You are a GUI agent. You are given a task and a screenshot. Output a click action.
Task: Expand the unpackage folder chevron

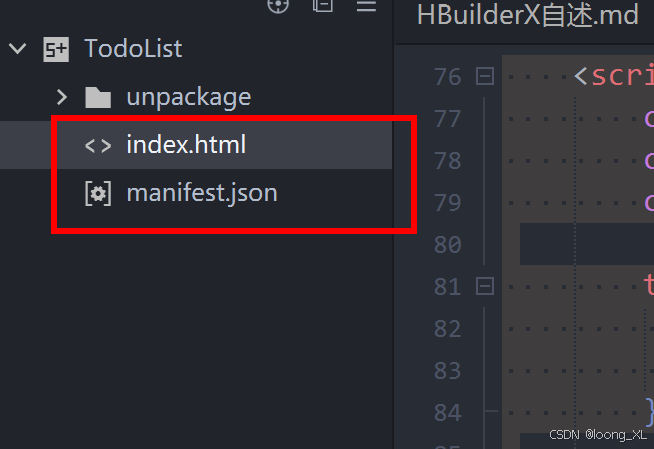point(61,97)
